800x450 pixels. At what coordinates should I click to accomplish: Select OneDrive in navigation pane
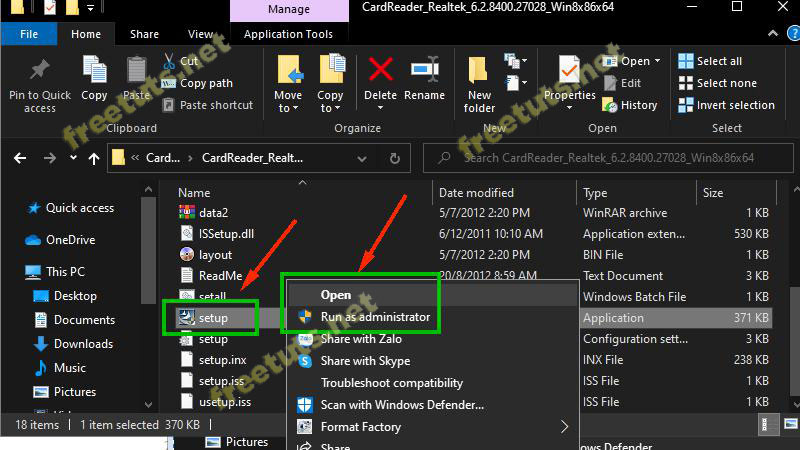coord(60,240)
